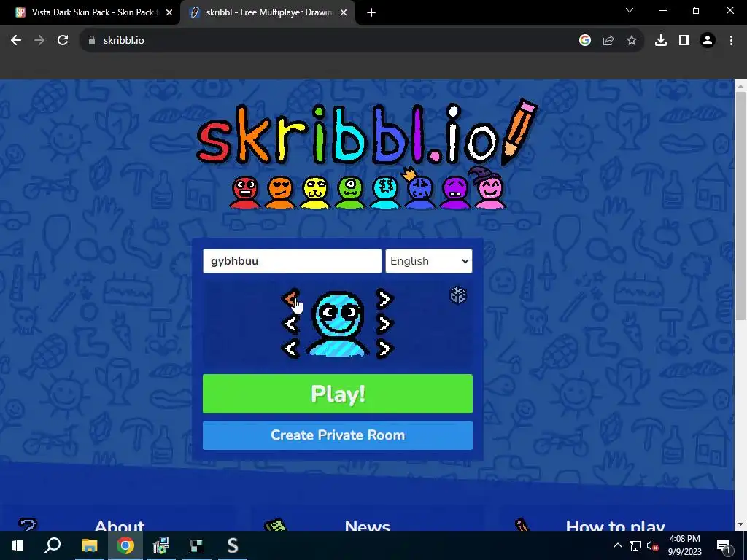Open the English language dropdown
Viewport: 747px width, 560px height.
coord(429,261)
